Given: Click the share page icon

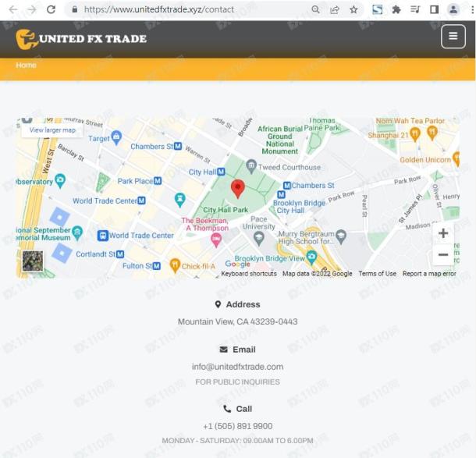Looking at the screenshot, I should (x=335, y=9).
